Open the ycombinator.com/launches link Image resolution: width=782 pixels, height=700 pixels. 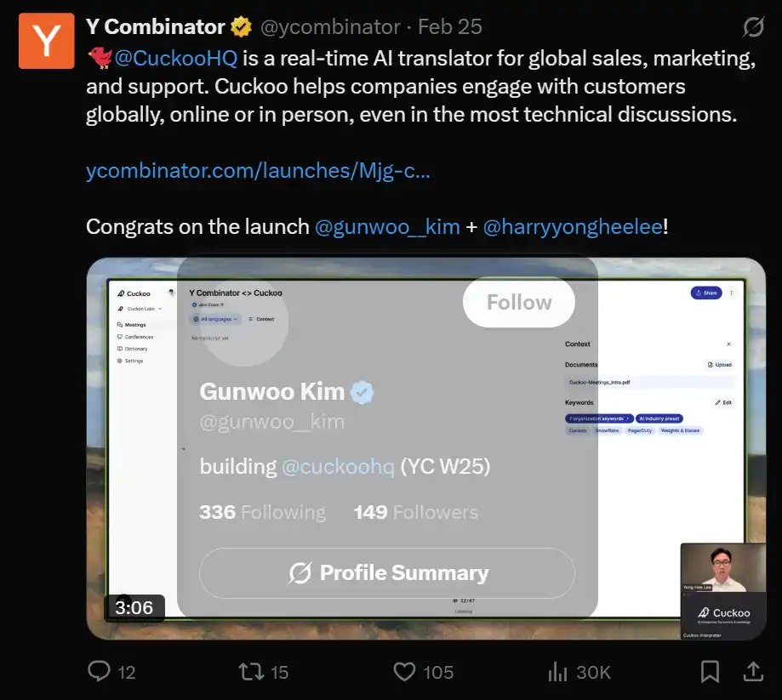coord(258,171)
